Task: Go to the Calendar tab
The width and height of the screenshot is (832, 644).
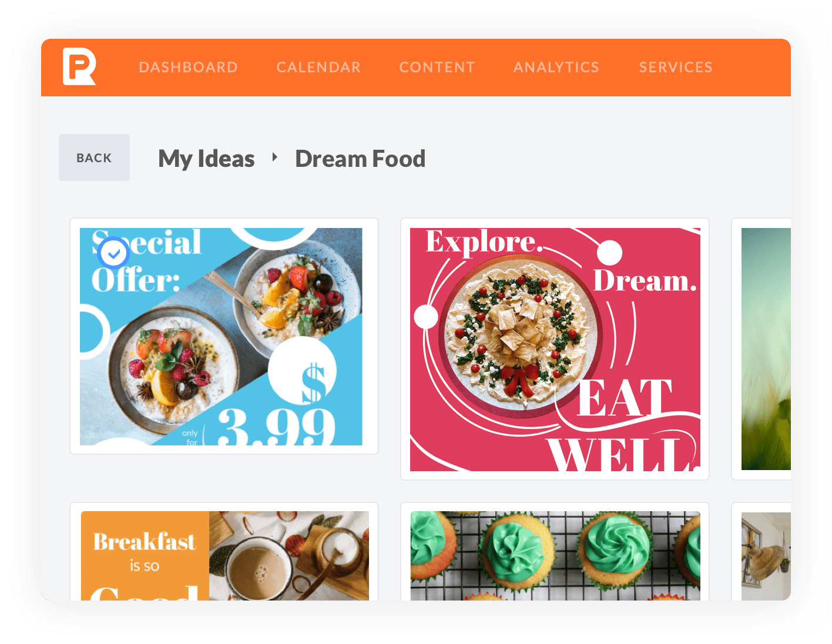Action: tap(318, 68)
